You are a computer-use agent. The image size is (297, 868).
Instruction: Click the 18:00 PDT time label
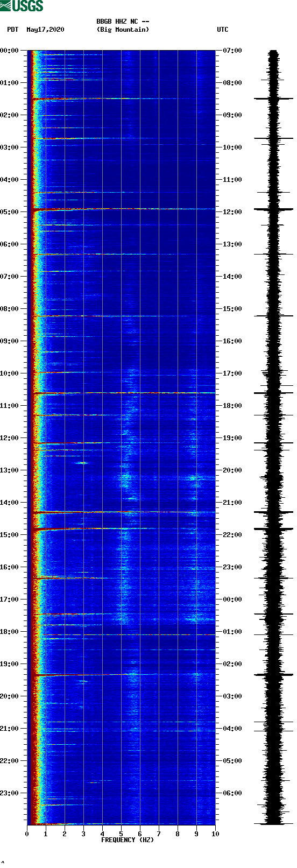(10, 632)
